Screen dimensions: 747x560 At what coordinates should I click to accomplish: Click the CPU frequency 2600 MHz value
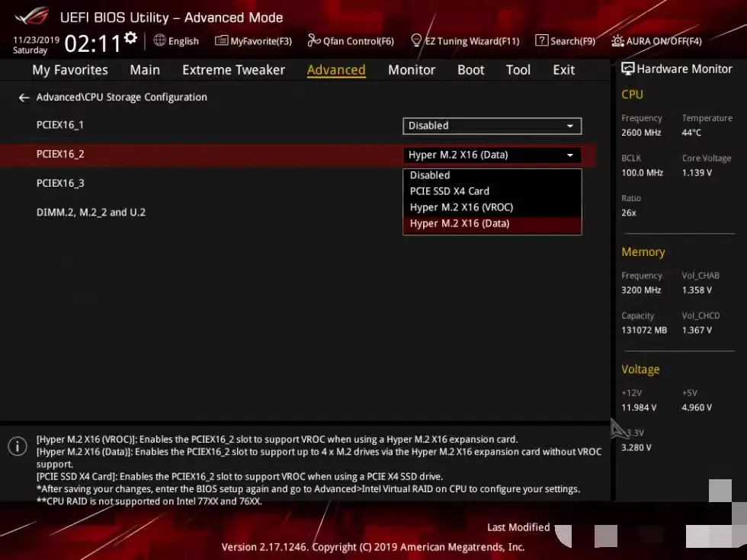(x=641, y=133)
